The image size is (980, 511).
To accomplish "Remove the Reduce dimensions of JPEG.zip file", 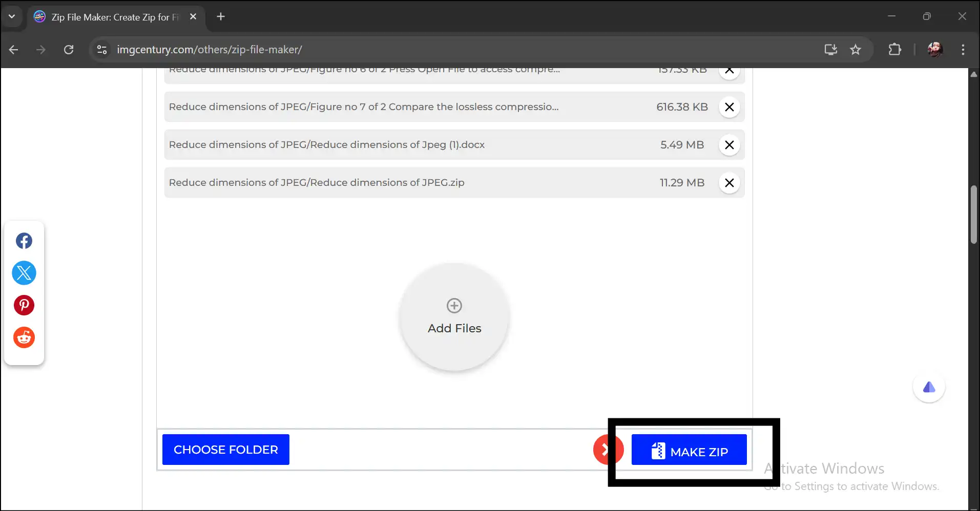I will pyautogui.click(x=729, y=183).
